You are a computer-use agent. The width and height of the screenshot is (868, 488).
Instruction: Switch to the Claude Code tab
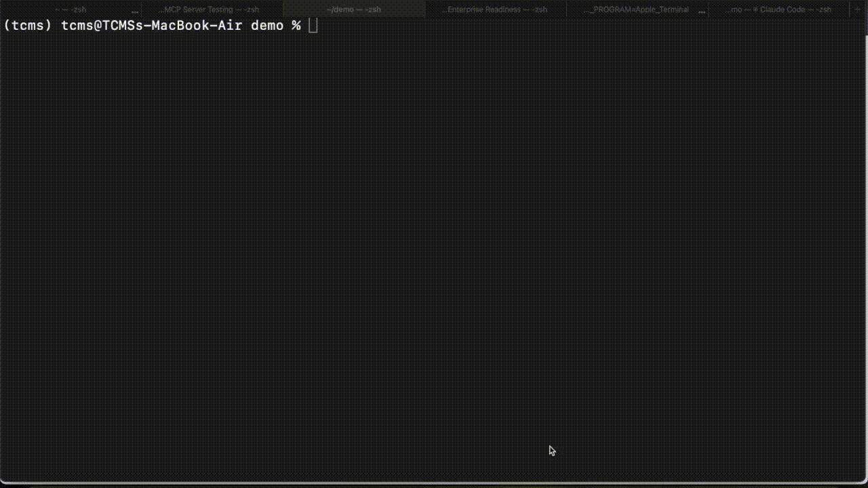(x=780, y=9)
